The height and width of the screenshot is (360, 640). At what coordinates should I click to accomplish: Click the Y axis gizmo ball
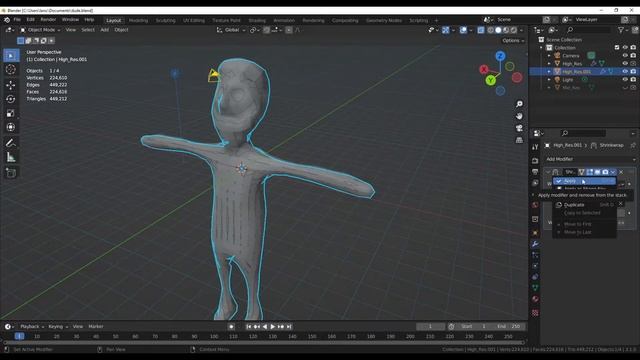[491, 80]
